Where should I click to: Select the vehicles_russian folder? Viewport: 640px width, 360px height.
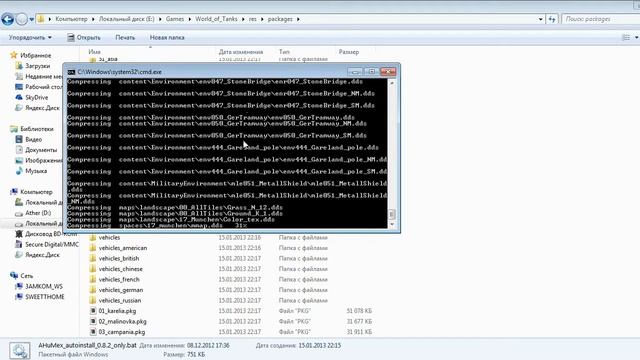click(120, 301)
